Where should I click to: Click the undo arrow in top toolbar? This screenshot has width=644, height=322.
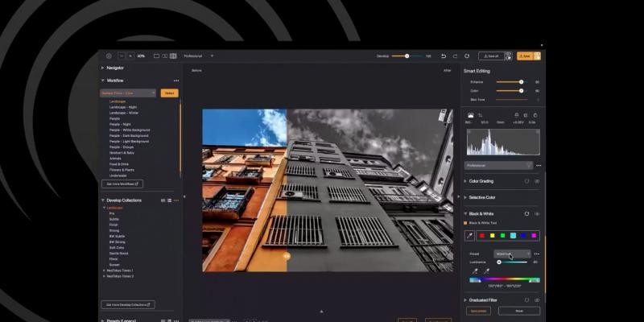(x=443, y=56)
